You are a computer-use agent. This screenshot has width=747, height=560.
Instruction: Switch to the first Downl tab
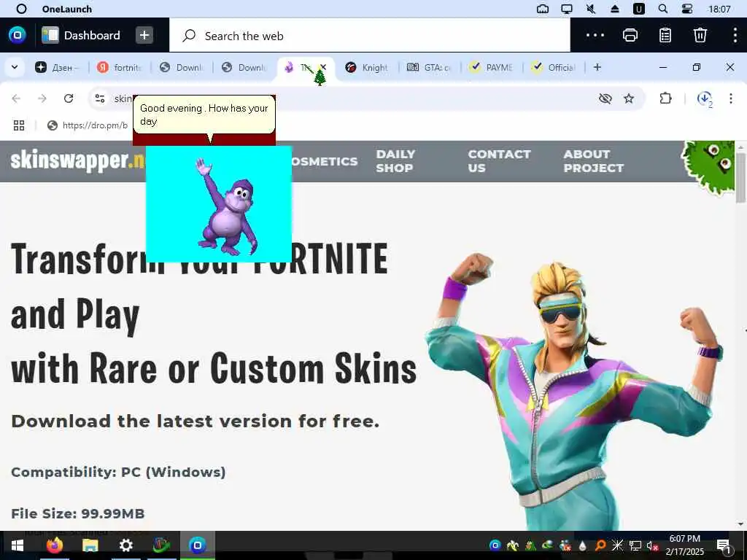pyautogui.click(x=182, y=68)
